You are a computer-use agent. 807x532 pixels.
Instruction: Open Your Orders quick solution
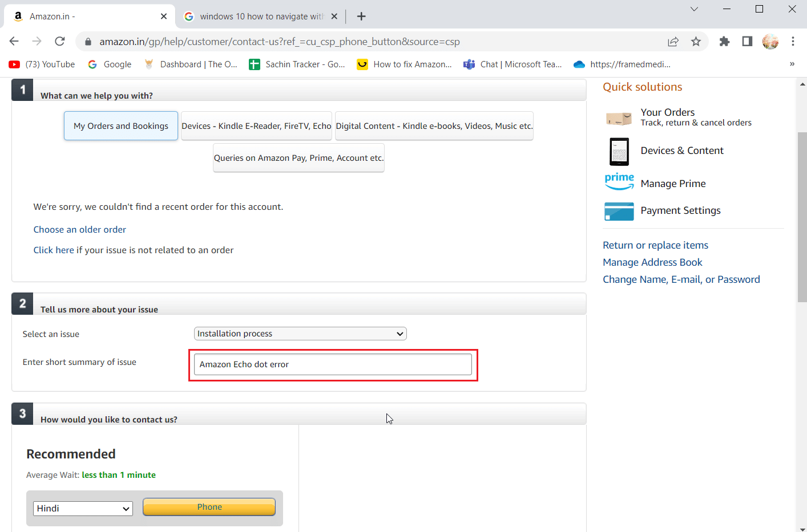pos(668,112)
